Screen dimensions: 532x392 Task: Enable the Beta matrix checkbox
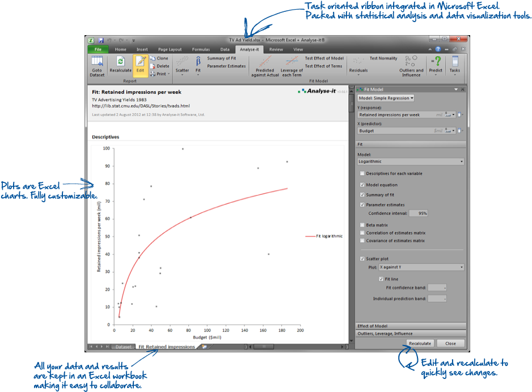[361, 224]
